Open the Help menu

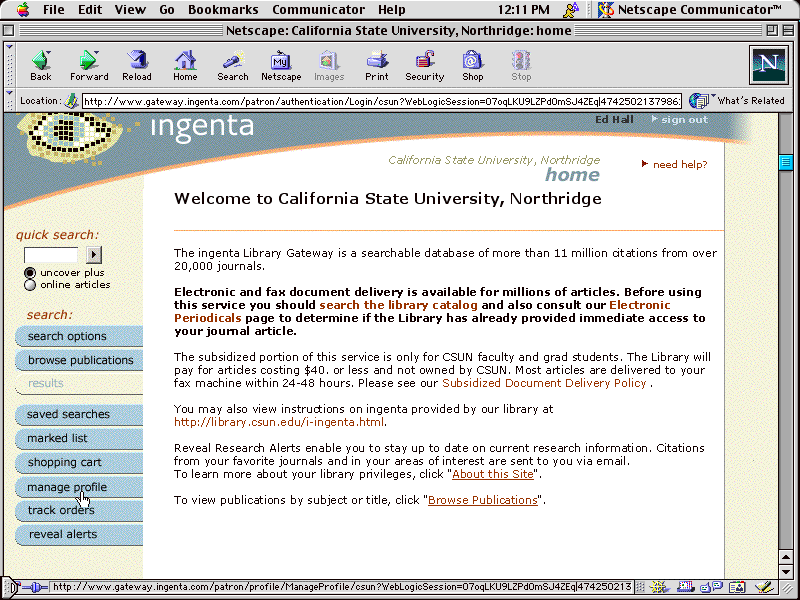coord(392,9)
